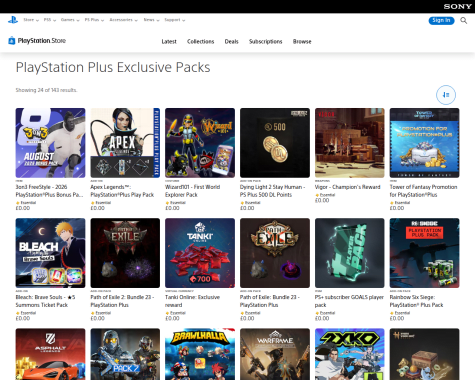Image resolution: width=475 pixels, height=380 pixels.
Task: Open the Path of Exile Bundle 23 thumbnail
Action: tap(275, 253)
